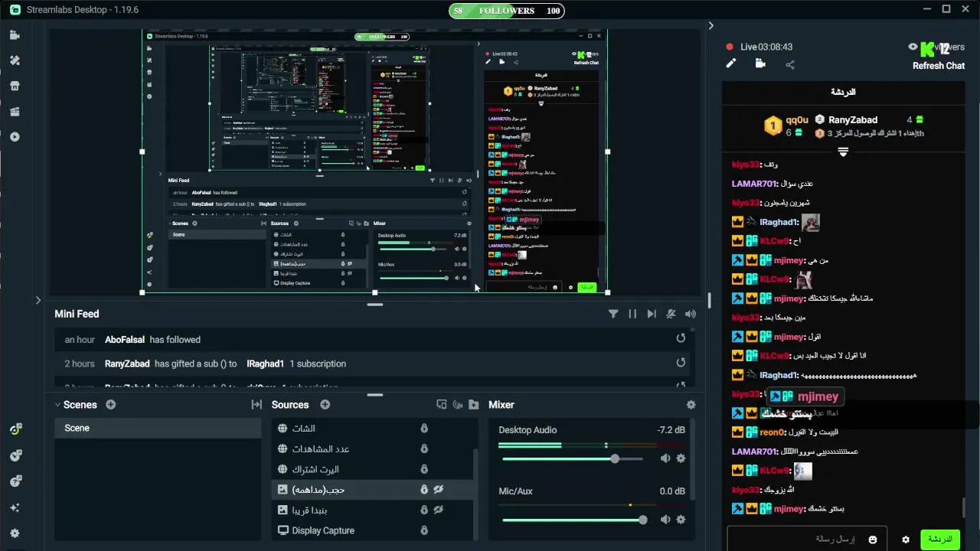This screenshot has width=980, height=551.
Task: Expand the left side panel chevron
Action: click(x=38, y=300)
